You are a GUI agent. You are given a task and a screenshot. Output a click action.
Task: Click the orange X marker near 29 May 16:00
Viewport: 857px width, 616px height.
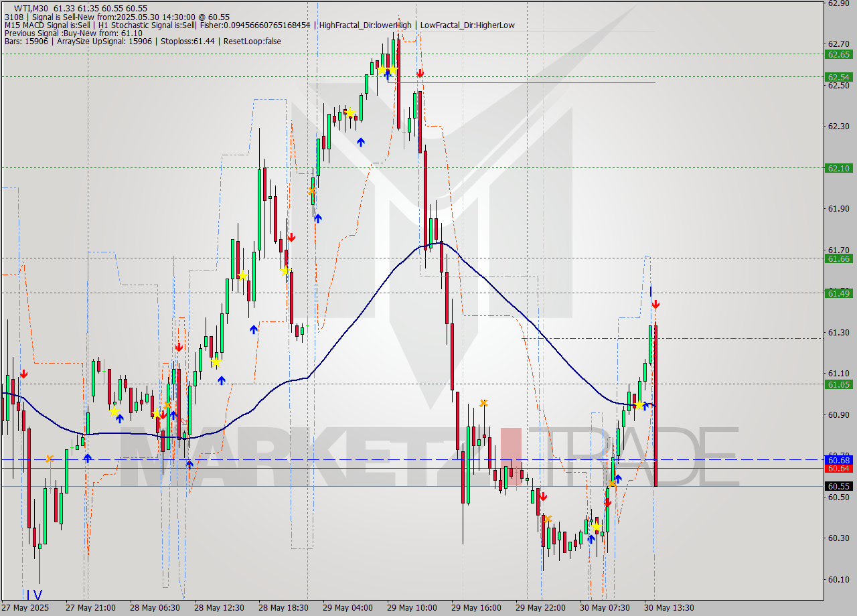pyautogui.click(x=483, y=404)
